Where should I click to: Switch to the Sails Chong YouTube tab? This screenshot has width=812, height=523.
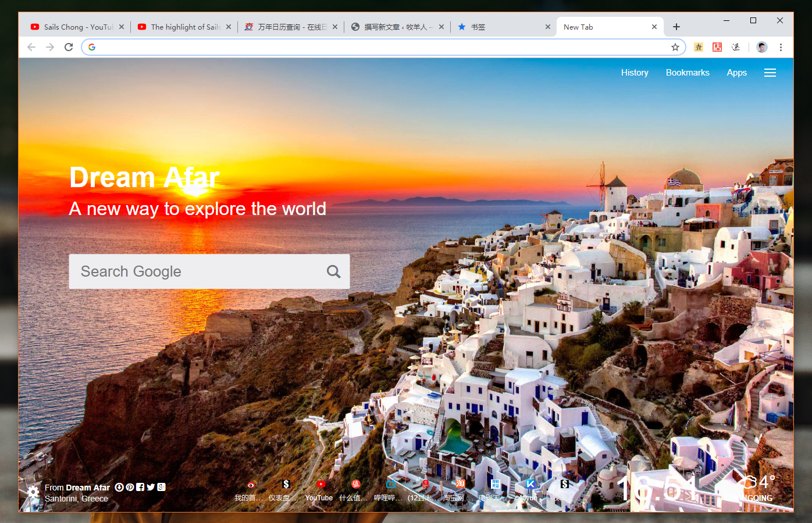(73, 27)
